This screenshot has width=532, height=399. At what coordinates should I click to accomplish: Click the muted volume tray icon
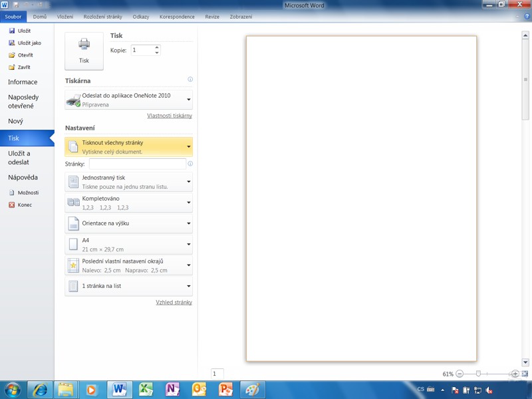(489, 390)
